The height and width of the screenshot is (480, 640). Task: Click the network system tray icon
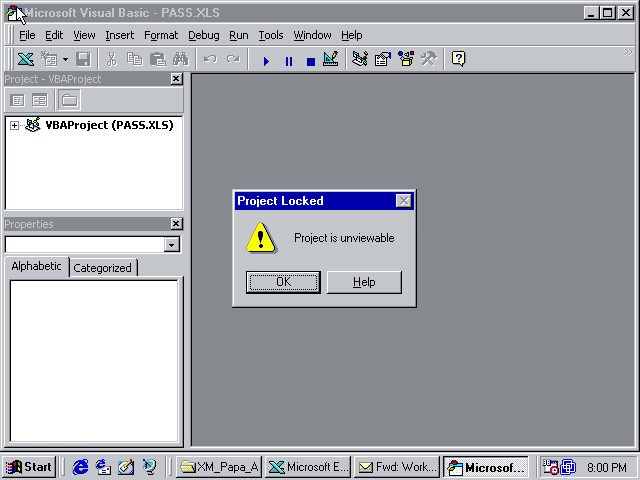pyautogui.click(x=568, y=467)
